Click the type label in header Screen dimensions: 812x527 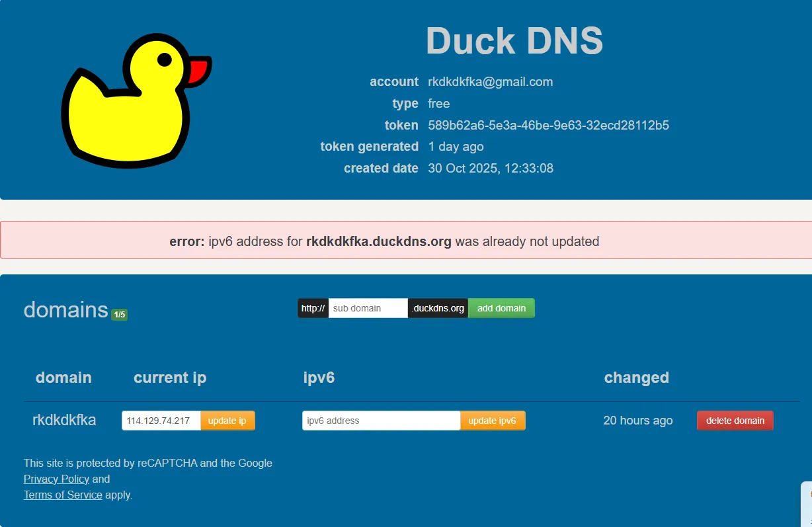pyautogui.click(x=405, y=104)
